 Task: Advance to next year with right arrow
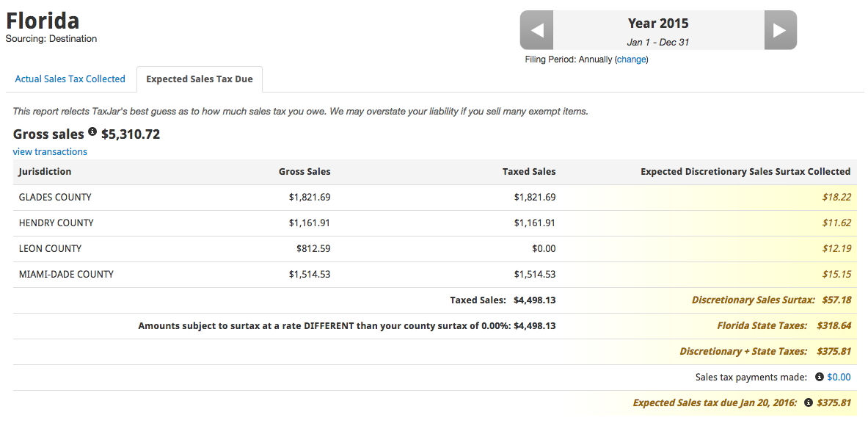(780, 30)
